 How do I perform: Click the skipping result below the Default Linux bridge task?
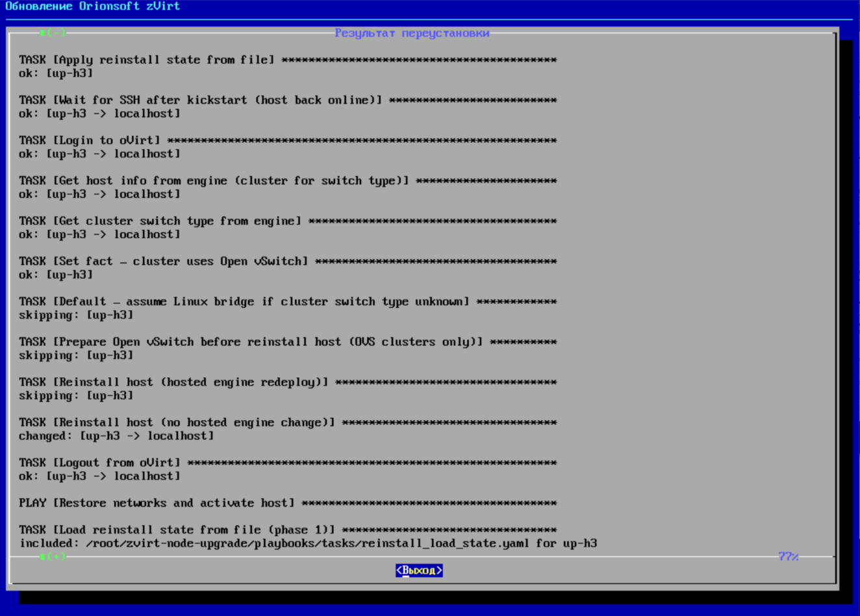click(x=76, y=315)
